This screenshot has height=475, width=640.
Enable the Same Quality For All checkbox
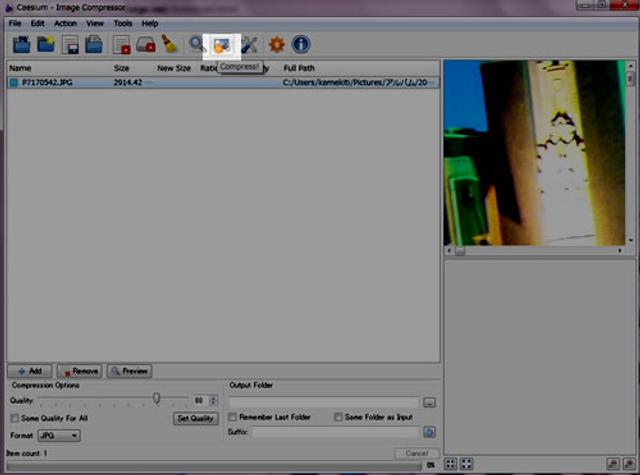pos(15,418)
